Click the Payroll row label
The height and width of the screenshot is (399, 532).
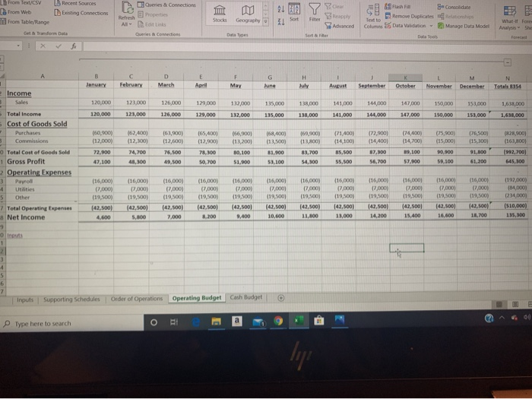(24, 181)
